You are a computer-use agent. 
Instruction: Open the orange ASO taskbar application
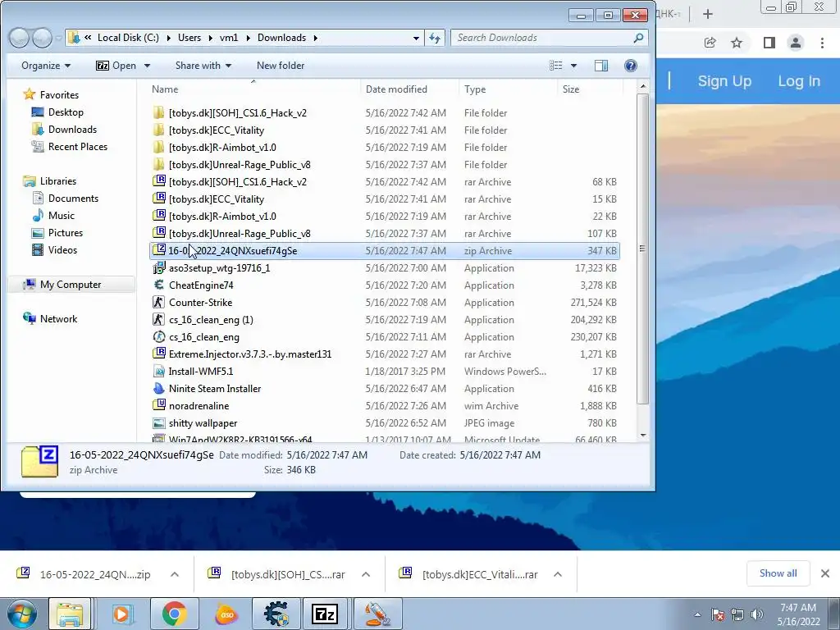(226, 614)
